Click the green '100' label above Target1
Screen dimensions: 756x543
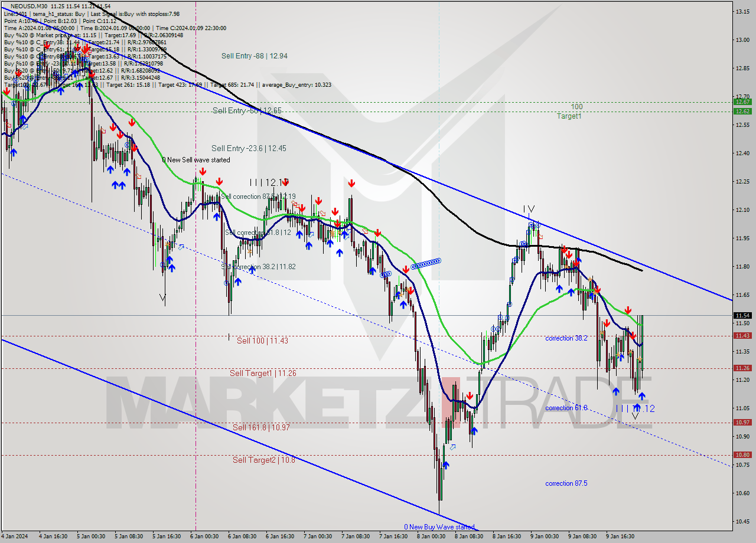coord(577,107)
